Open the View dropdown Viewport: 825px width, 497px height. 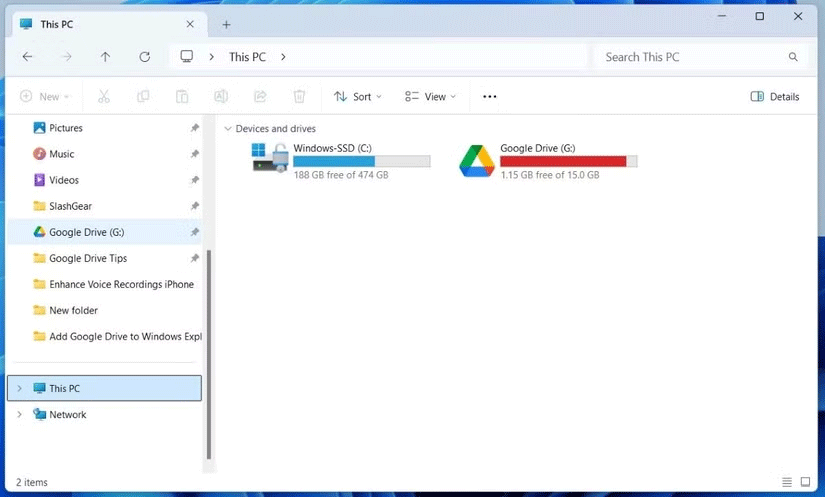point(430,96)
